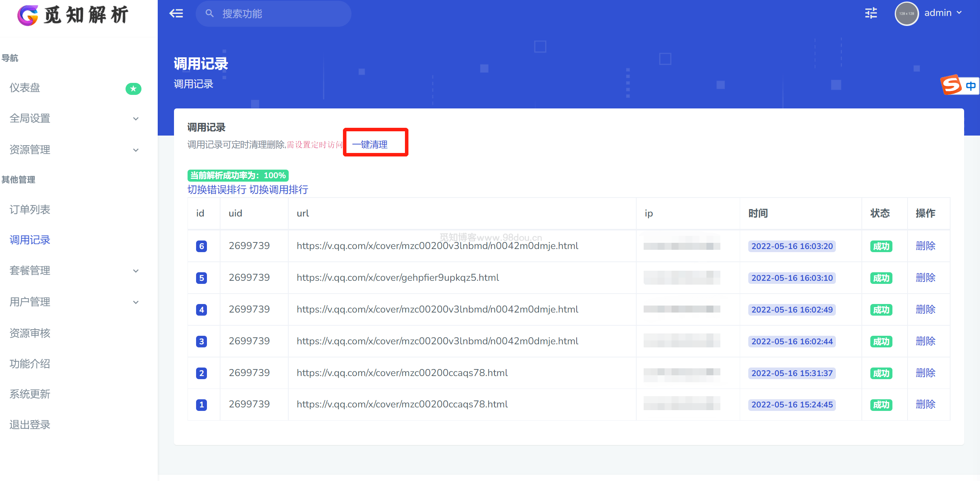
Task: Click id badge 1 in table
Action: coord(202,405)
